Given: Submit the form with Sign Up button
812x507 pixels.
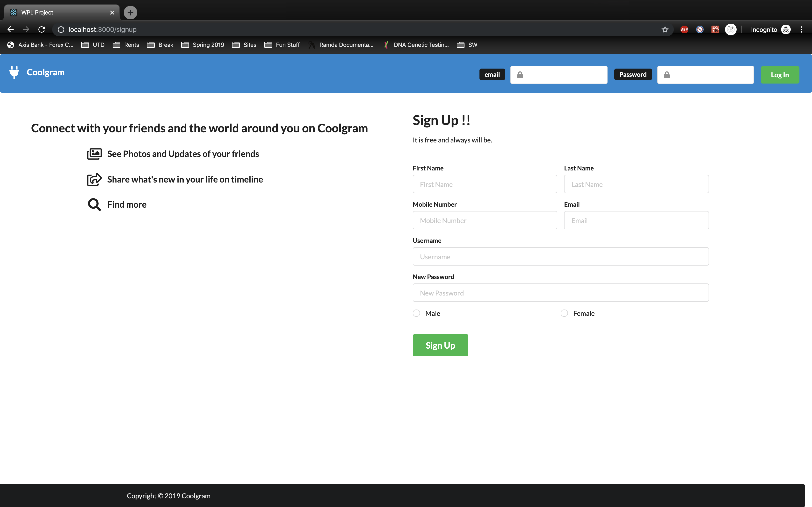Looking at the screenshot, I should pyautogui.click(x=440, y=345).
